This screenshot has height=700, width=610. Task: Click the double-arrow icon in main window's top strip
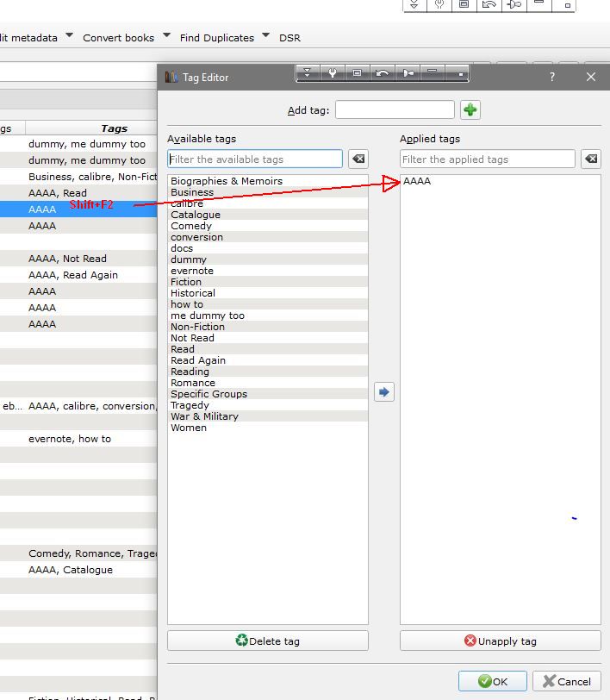click(414, 5)
